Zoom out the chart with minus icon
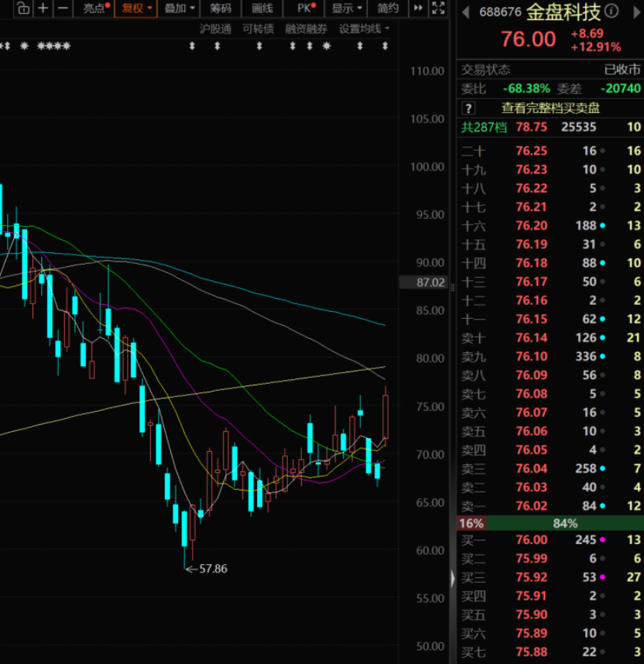644x664 pixels. click(63, 8)
